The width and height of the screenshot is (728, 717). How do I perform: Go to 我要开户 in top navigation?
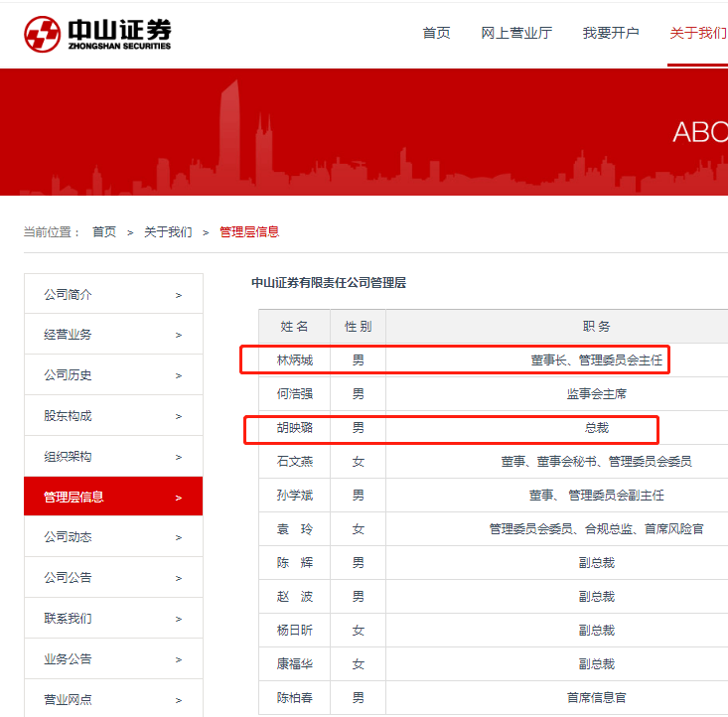pyautogui.click(x=611, y=33)
